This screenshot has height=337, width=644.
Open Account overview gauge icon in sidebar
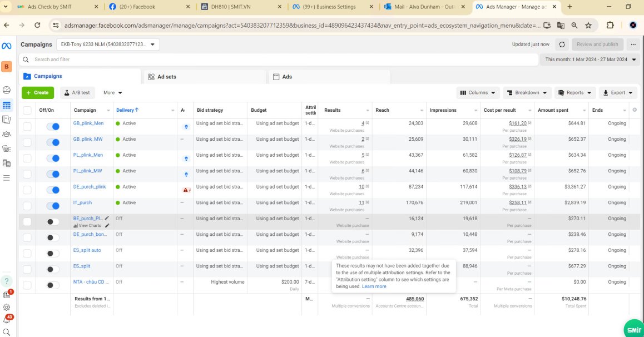pyautogui.click(x=7, y=90)
